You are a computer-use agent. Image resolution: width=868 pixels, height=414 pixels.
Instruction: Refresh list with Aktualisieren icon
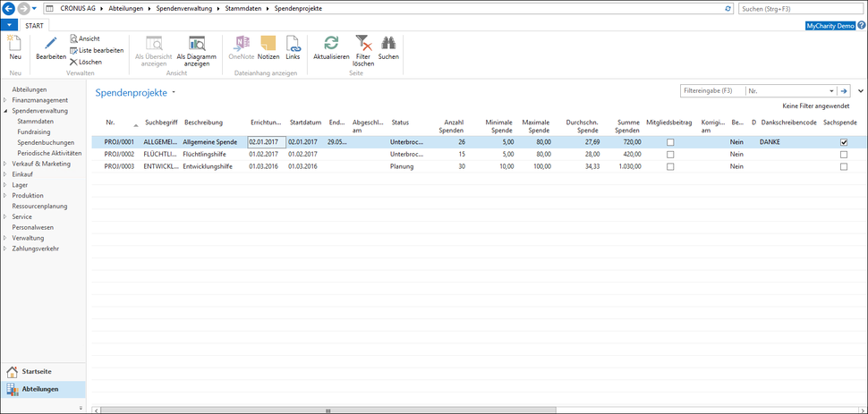(x=331, y=43)
